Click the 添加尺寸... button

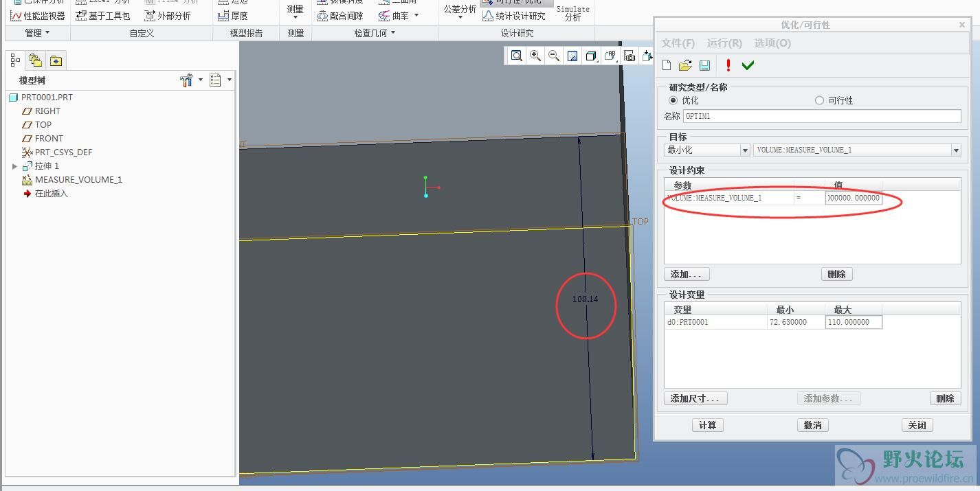pos(695,398)
